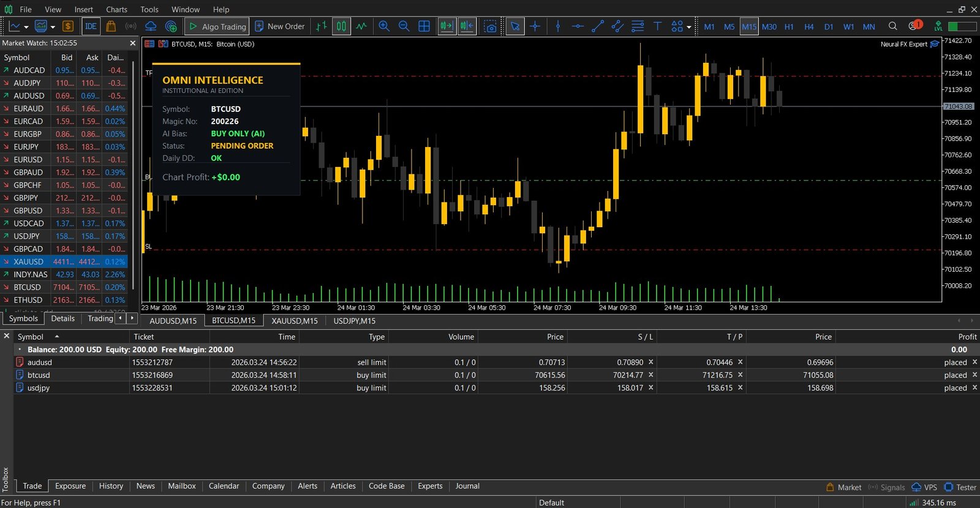This screenshot has width=980, height=508.
Task: Toggle the Algo Trading button
Action: point(217,26)
